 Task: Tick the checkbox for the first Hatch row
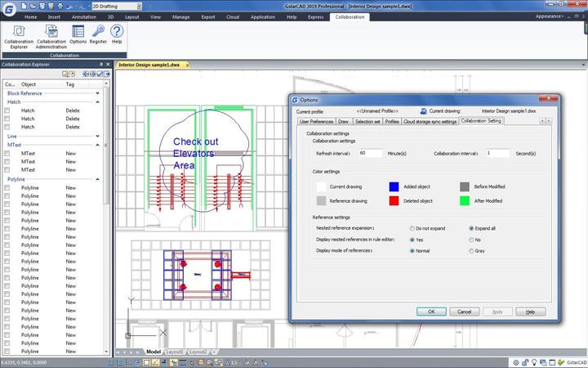7,110
